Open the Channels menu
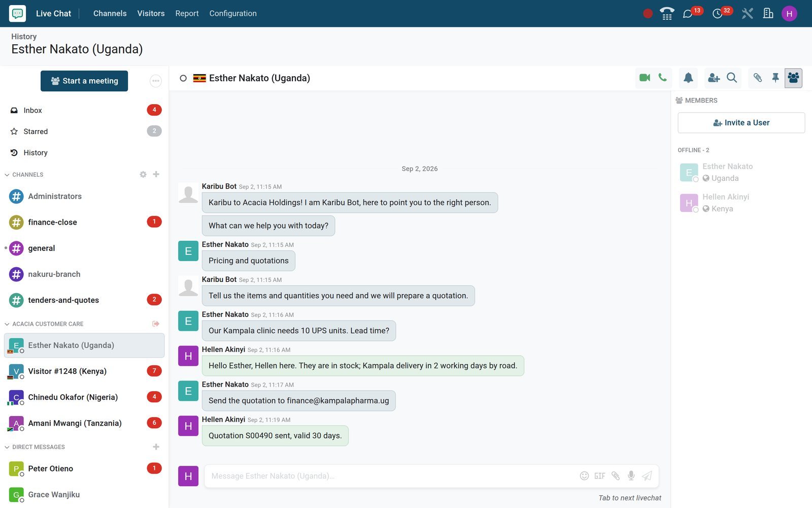 (x=110, y=13)
